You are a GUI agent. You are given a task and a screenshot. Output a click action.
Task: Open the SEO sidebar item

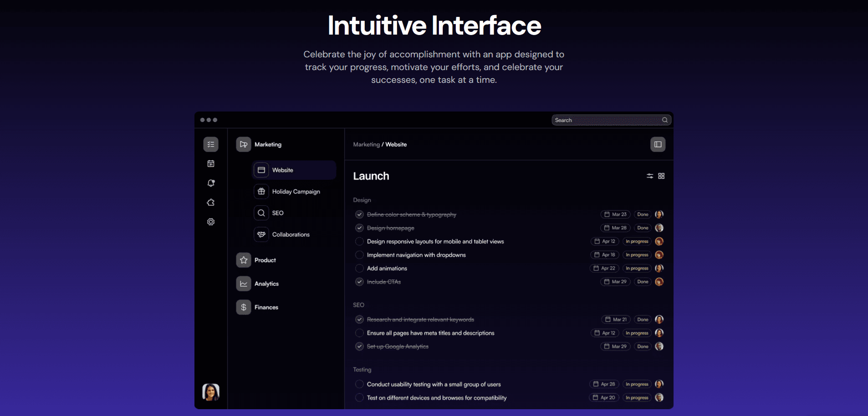(277, 213)
